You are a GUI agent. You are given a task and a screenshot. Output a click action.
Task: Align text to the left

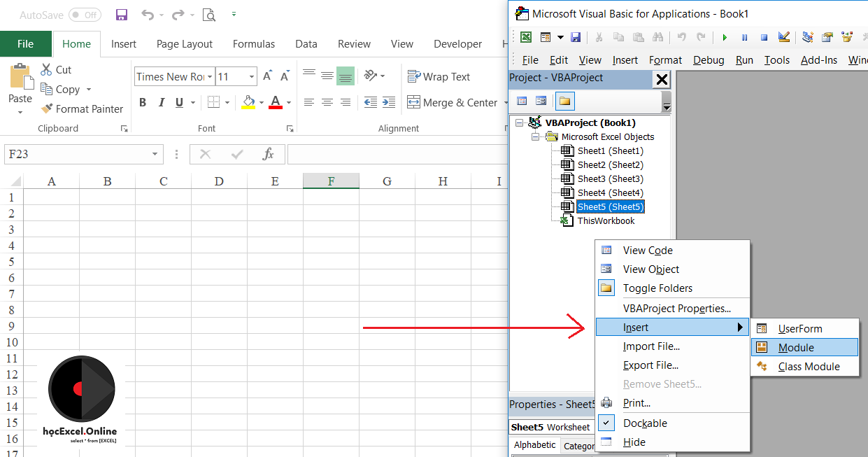pos(309,102)
